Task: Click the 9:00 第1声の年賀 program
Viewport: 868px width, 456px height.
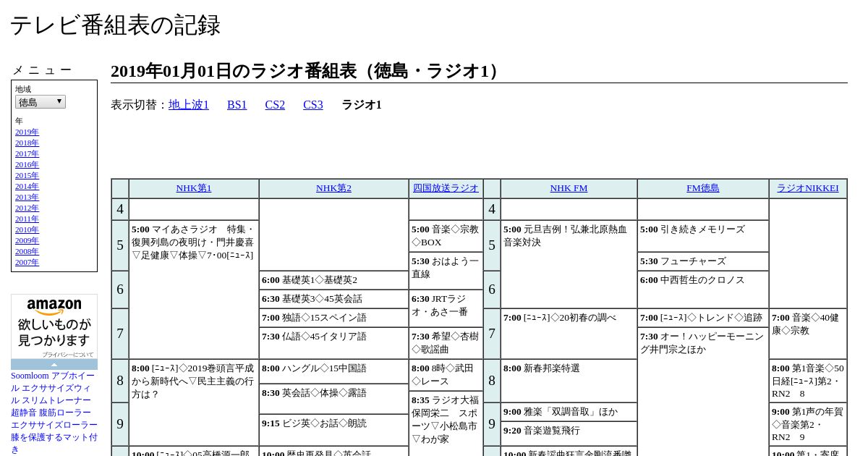Action: [808, 424]
